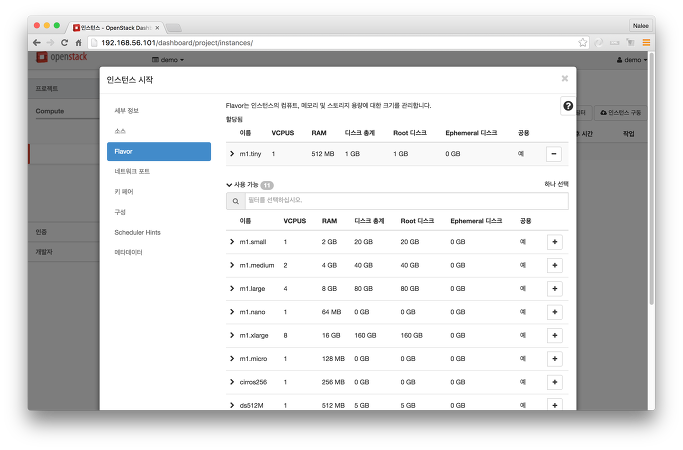Click the 인스턴스 구동 background button

pyautogui.click(x=620, y=112)
